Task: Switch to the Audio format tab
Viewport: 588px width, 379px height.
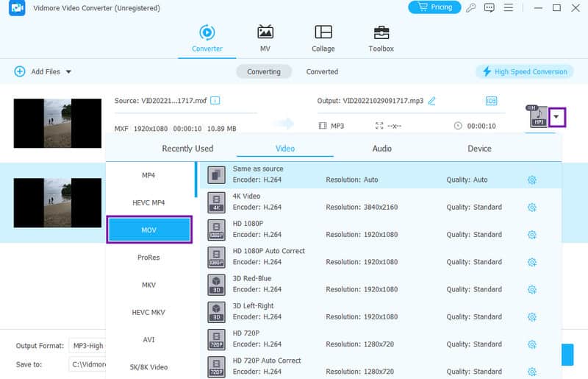Action: pyautogui.click(x=381, y=149)
